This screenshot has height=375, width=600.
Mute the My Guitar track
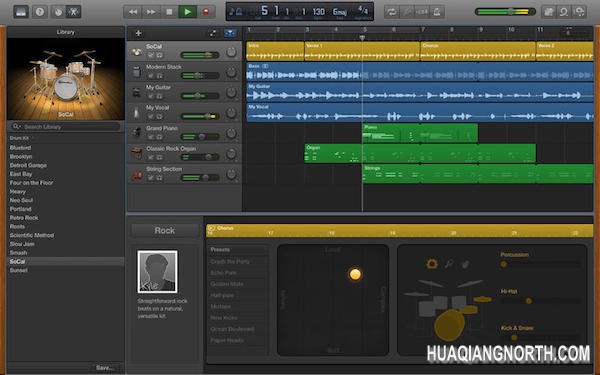pyautogui.click(x=151, y=96)
